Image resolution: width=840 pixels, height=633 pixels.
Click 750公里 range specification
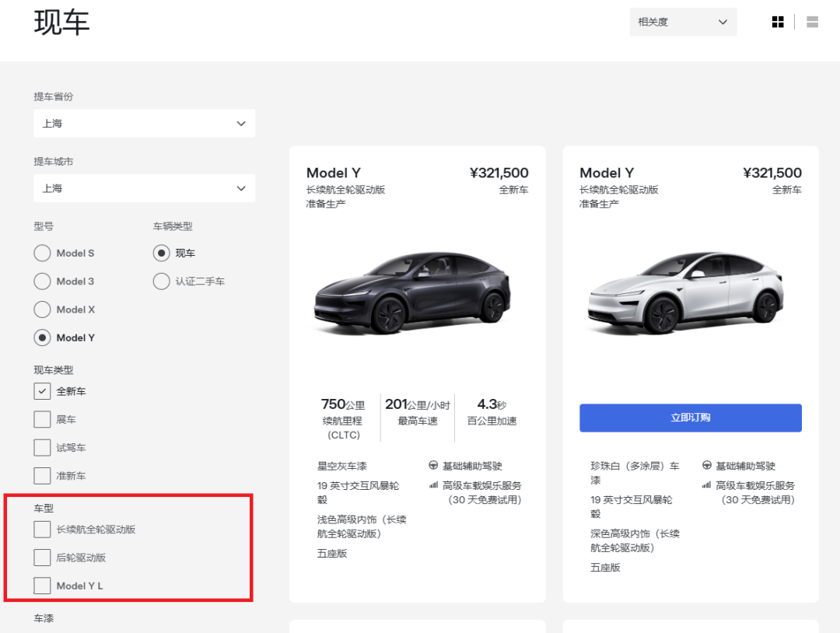coord(343,404)
